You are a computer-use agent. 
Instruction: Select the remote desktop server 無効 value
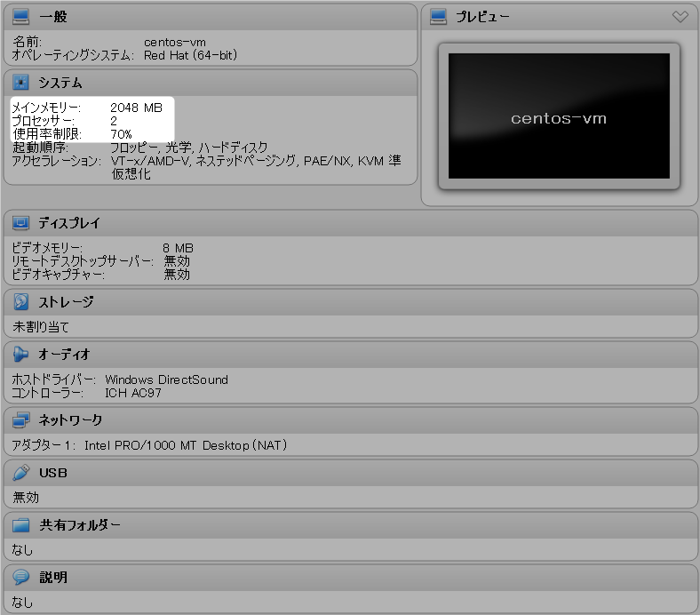coord(177,260)
